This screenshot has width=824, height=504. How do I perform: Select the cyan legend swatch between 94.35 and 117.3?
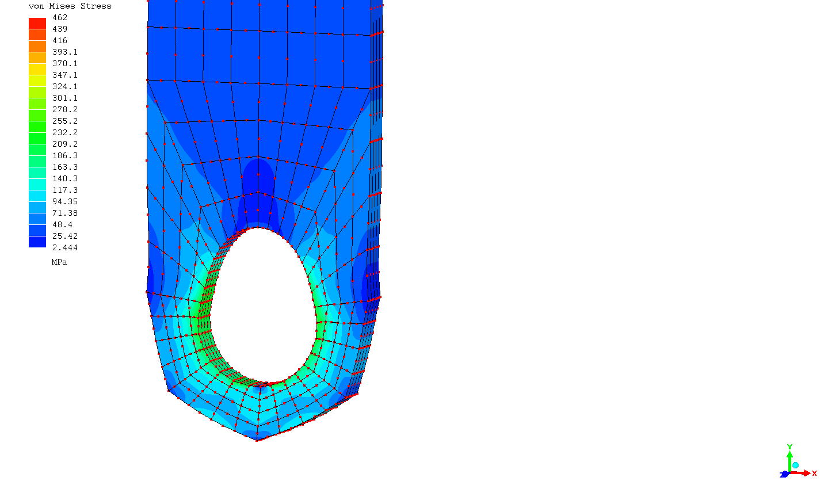pos(37,196)
